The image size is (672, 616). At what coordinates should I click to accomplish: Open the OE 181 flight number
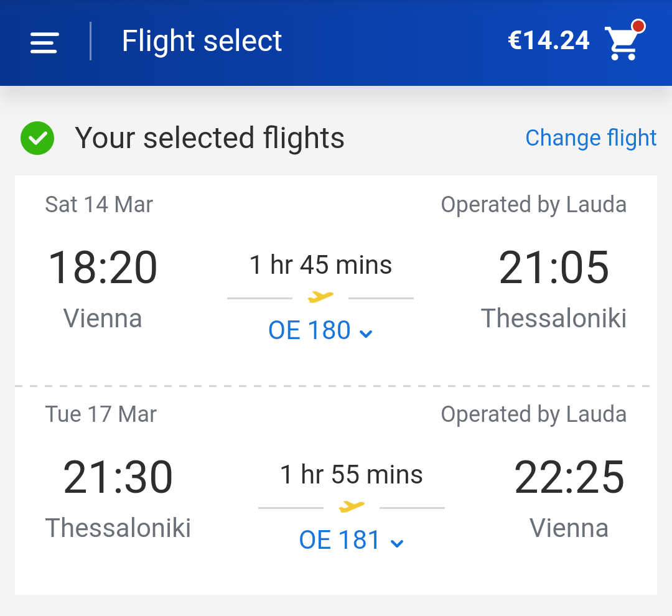coord(340,539)
